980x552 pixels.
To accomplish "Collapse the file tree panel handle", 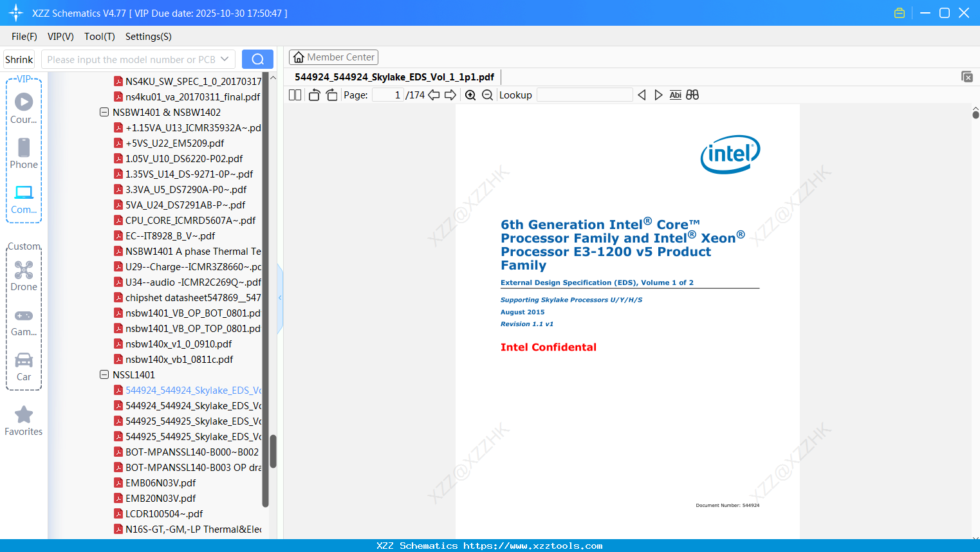I will tap(280, 297).
